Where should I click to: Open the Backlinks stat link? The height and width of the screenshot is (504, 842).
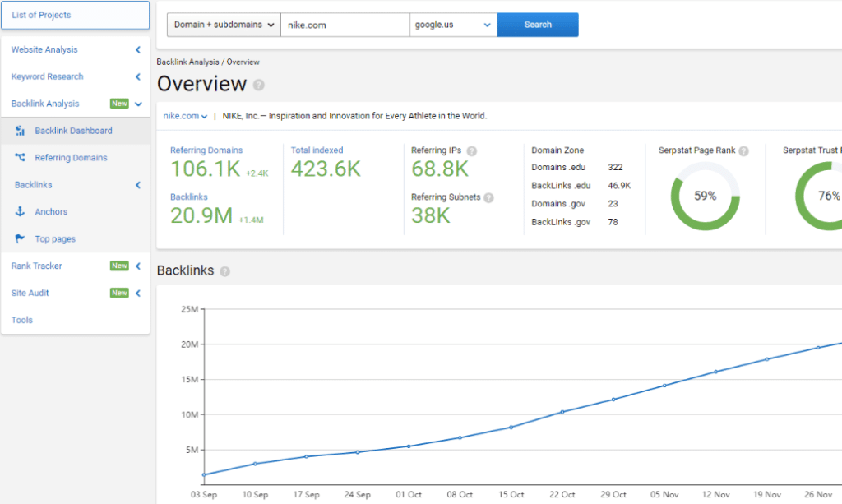pos(188,197)
